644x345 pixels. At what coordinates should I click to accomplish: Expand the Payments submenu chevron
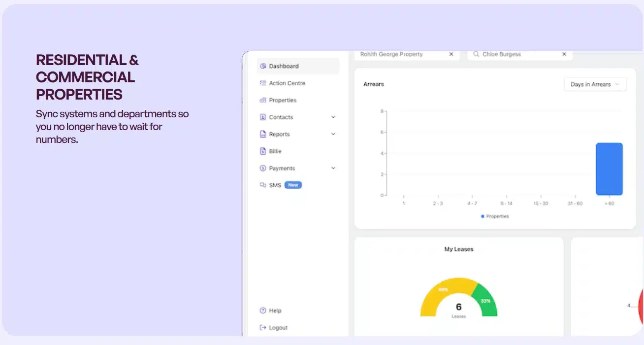333,168
